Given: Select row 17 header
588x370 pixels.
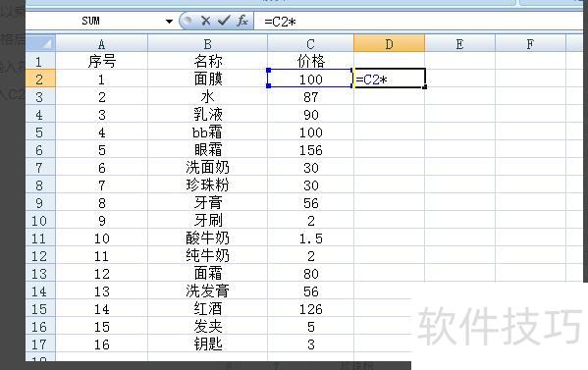Looking at the screenshot, I should [41, 344].
